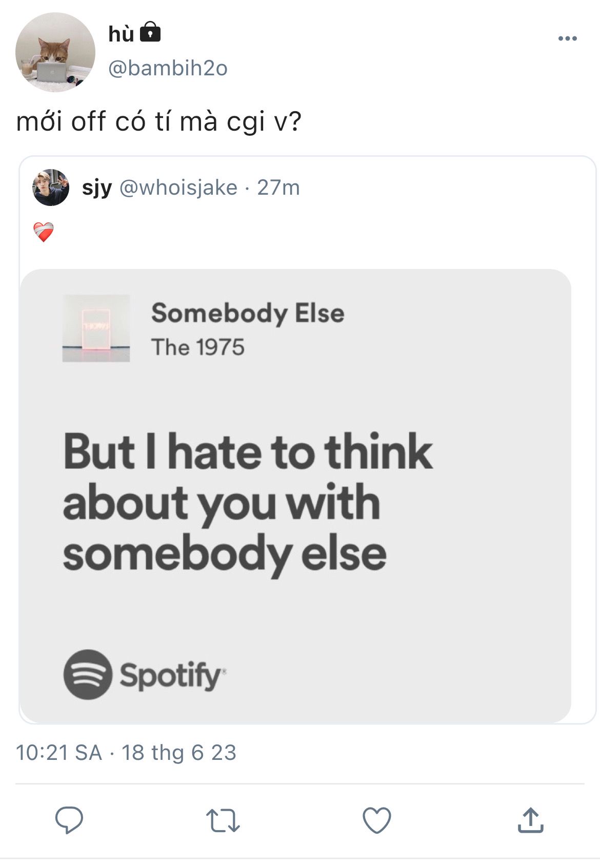Tap the share upload icon
This screenshot has height=868, width=600.
pyautogui.click(x=530, y=820)
